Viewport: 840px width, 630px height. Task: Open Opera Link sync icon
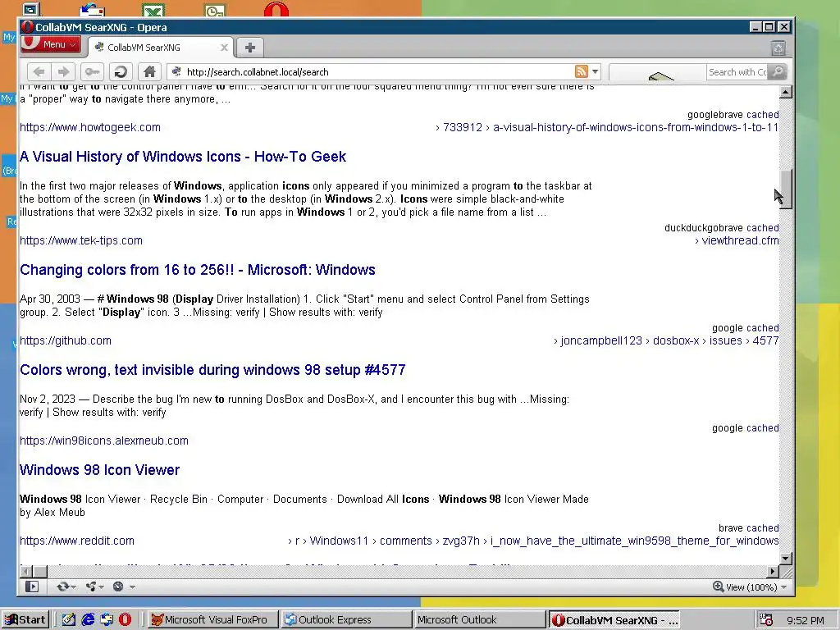pyautogui.click(x=66, y=587)
